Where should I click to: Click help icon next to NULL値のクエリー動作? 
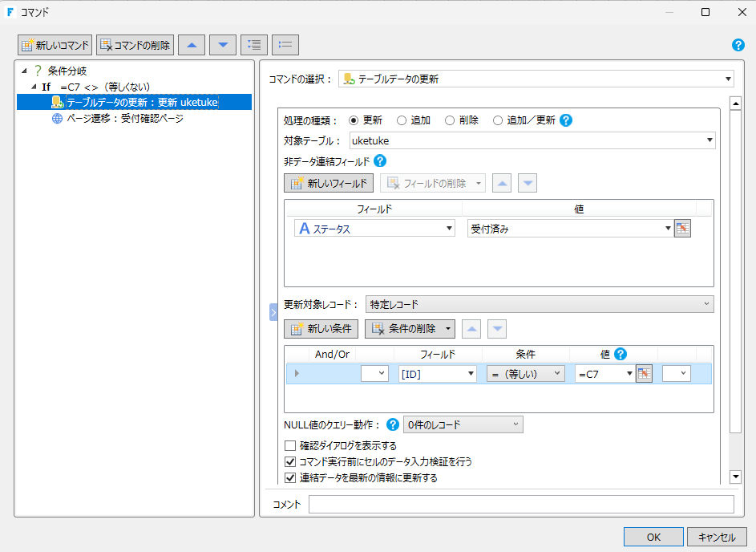393,424
